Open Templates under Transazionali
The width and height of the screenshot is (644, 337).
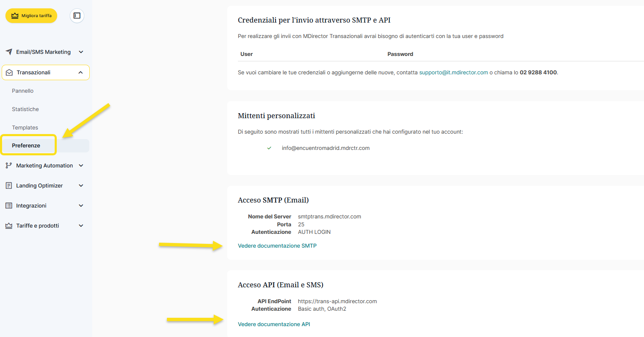pyautogui.click(x=25, y=127)
